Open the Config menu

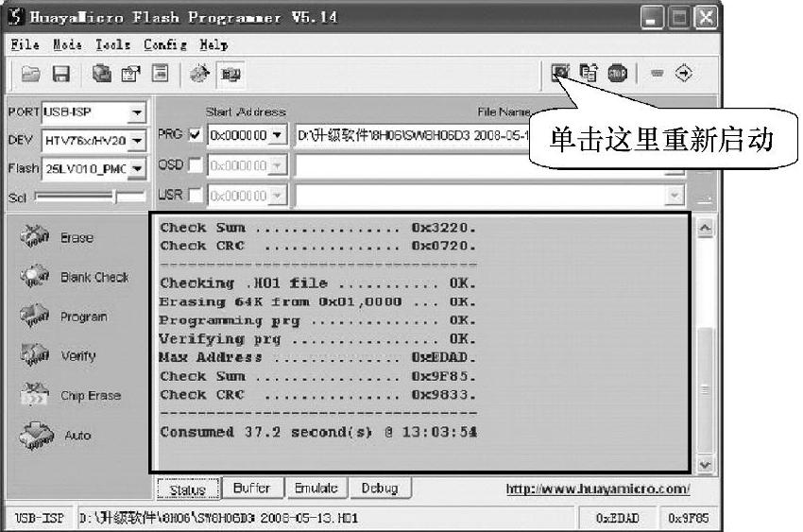tap(165, 45)
